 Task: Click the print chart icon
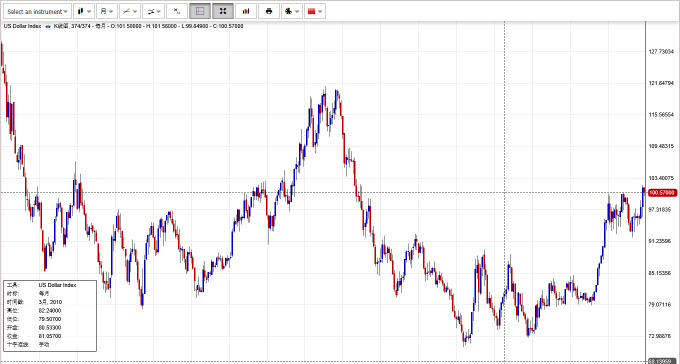pos(269,12)
